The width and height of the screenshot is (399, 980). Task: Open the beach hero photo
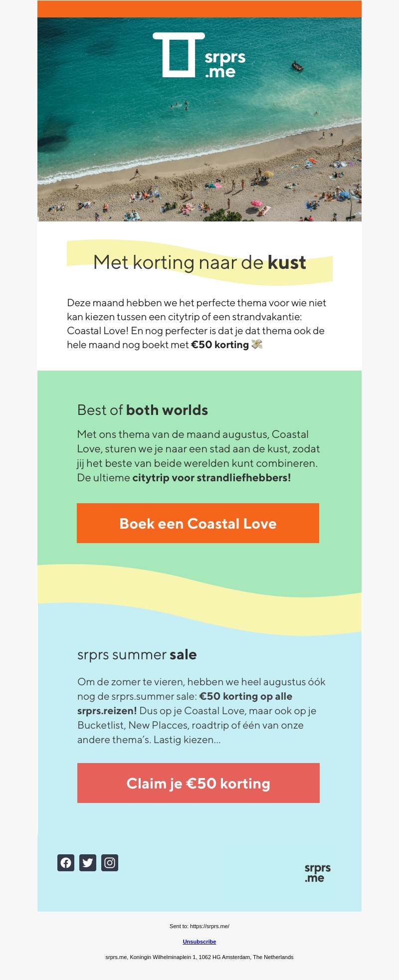tap(199, 150)
